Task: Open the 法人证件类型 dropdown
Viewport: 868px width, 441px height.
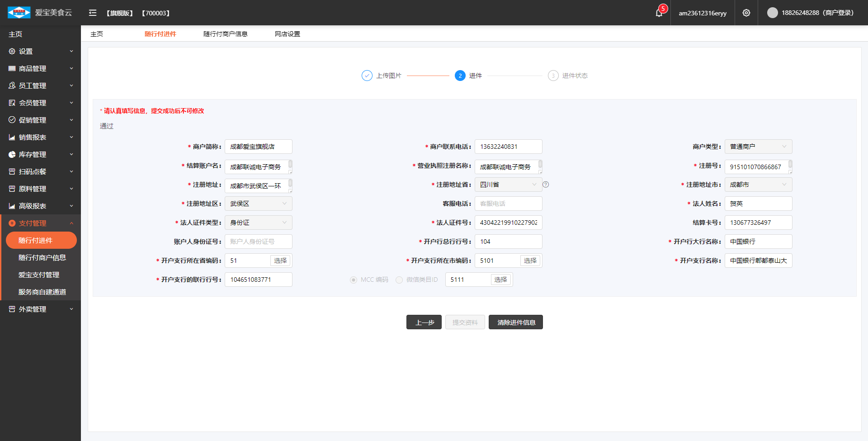Action: pyautogui.click(x=258, y=223)
